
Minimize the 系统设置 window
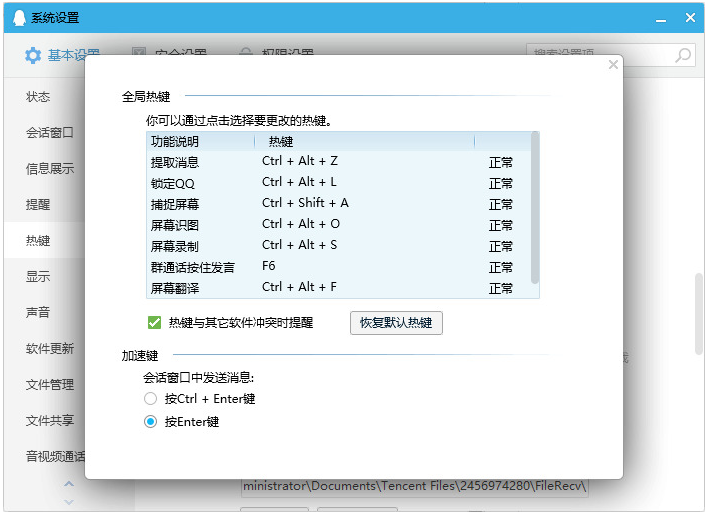tap(661, 19)
